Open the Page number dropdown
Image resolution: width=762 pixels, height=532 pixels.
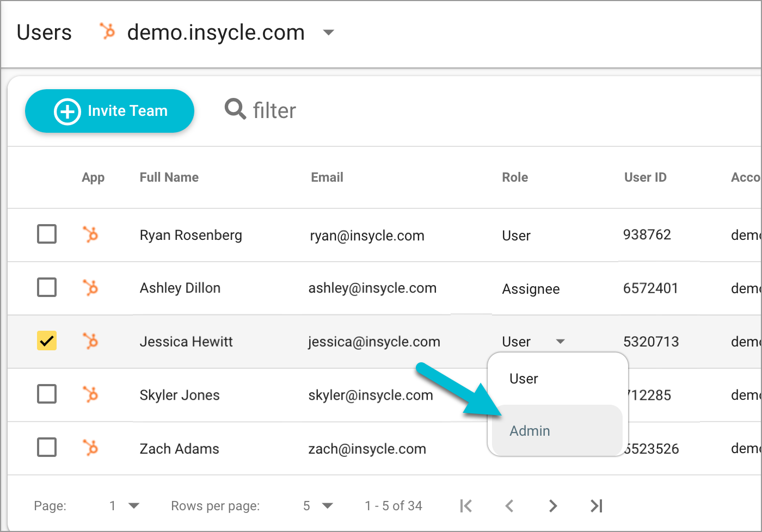pyautogui.click(x=134, y=506)
